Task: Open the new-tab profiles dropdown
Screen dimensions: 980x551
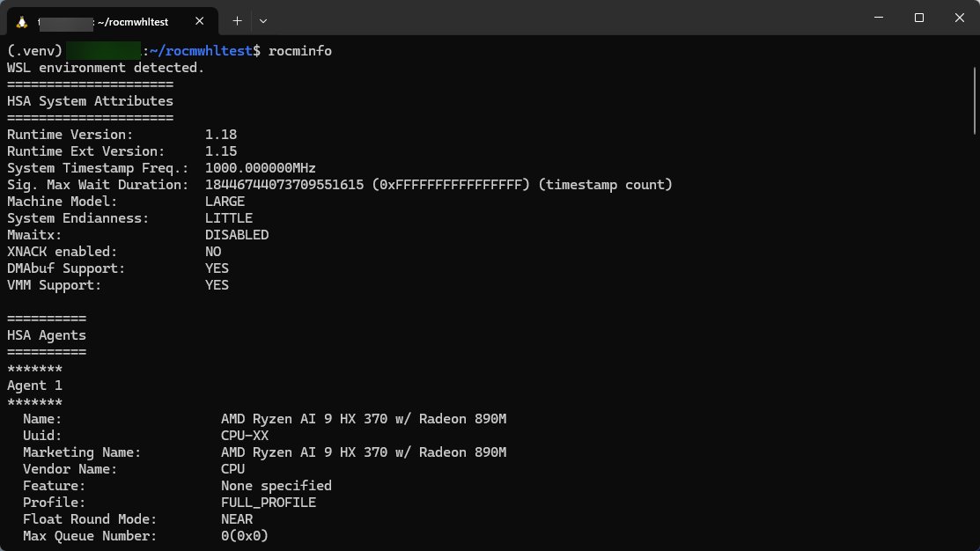Action: click(x=263, y=21)
